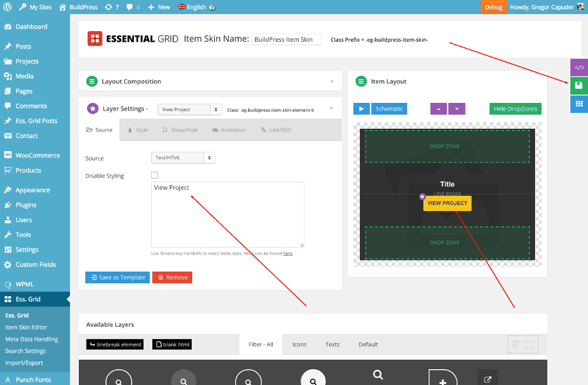
Task: Click the green Item Layout panel icon
Action: click(361, 81)
